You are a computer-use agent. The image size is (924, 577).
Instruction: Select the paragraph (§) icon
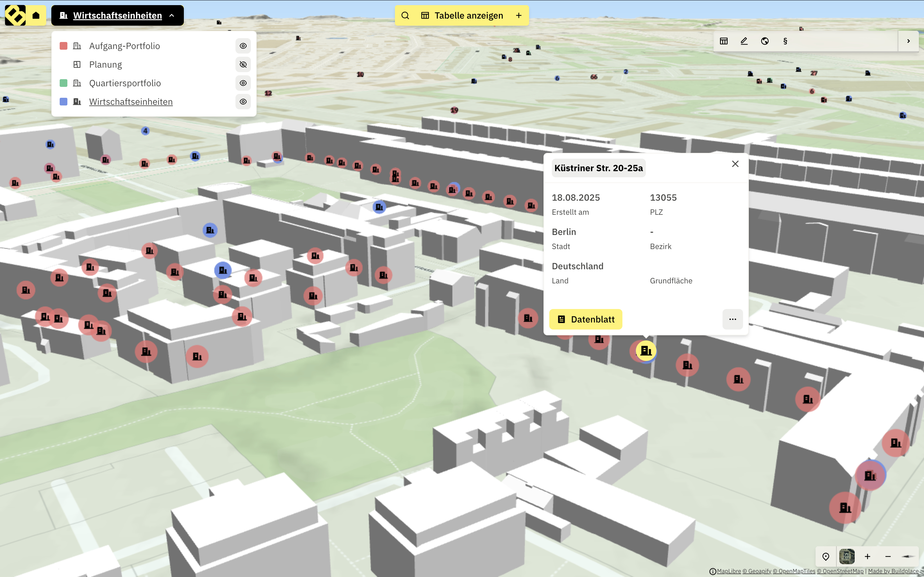[x=785, y=41]
